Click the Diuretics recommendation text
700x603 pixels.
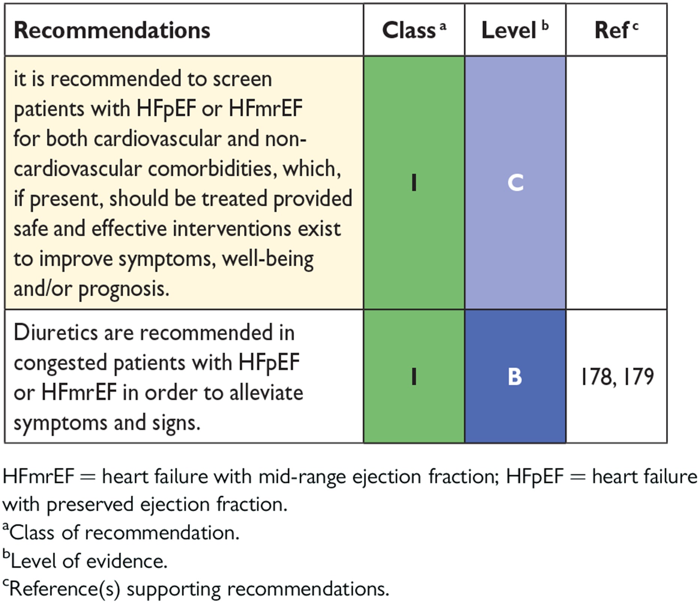[158, 378]
